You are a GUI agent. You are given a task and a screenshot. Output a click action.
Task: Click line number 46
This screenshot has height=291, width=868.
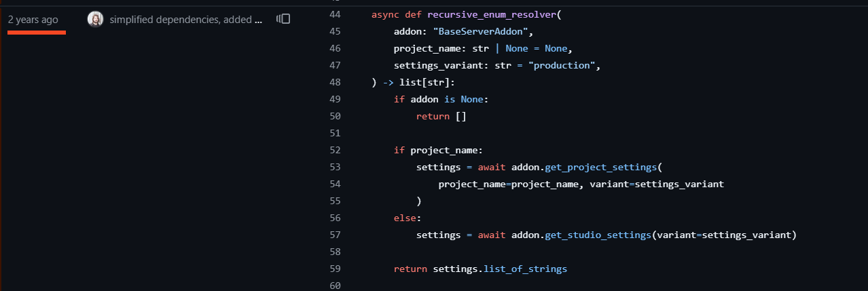pyautogui.click(x=334, y=48)
